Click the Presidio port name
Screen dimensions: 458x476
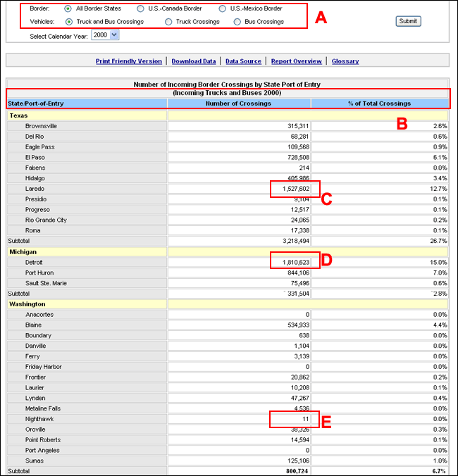click(x=36, y=199)
